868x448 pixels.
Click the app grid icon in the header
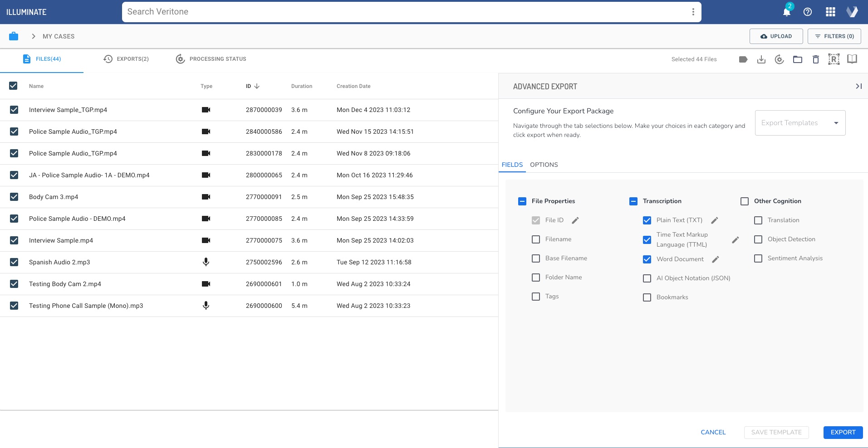(830, 12)
